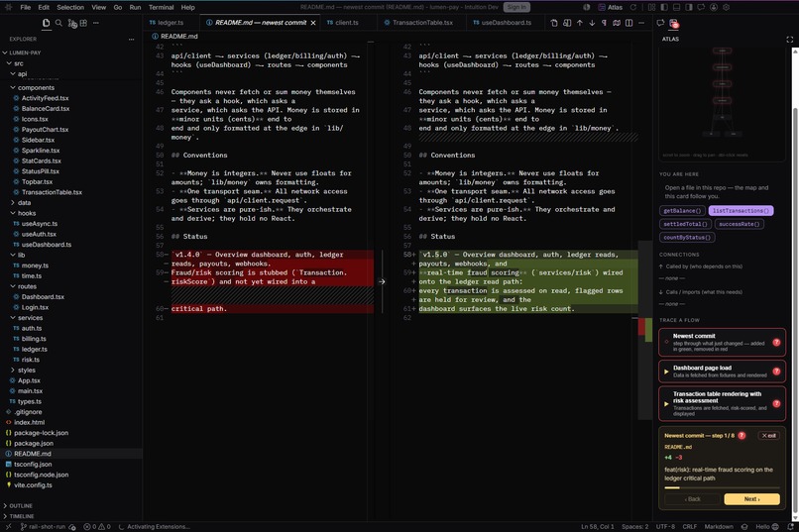Click the Open File icon in editor toolbar
Viewport: 799px width, 532px height.
[x=554, y=23]
